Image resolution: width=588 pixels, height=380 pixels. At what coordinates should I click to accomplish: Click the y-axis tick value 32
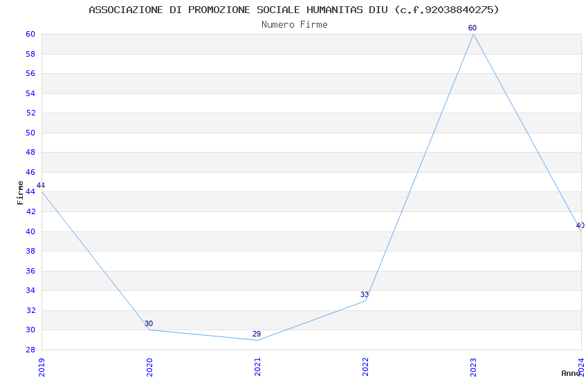coord(30,310)
